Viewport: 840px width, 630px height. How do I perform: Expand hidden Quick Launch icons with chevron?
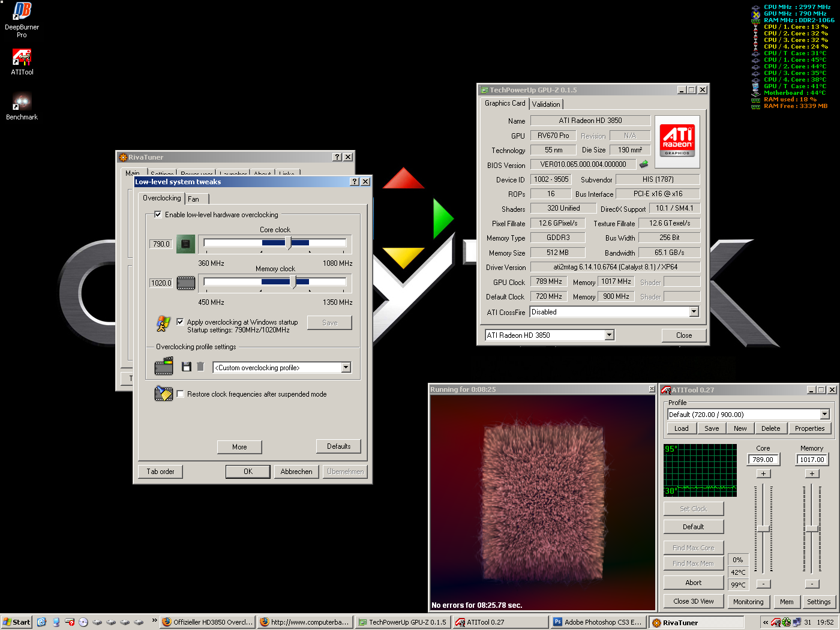click(x=154, y=620)
